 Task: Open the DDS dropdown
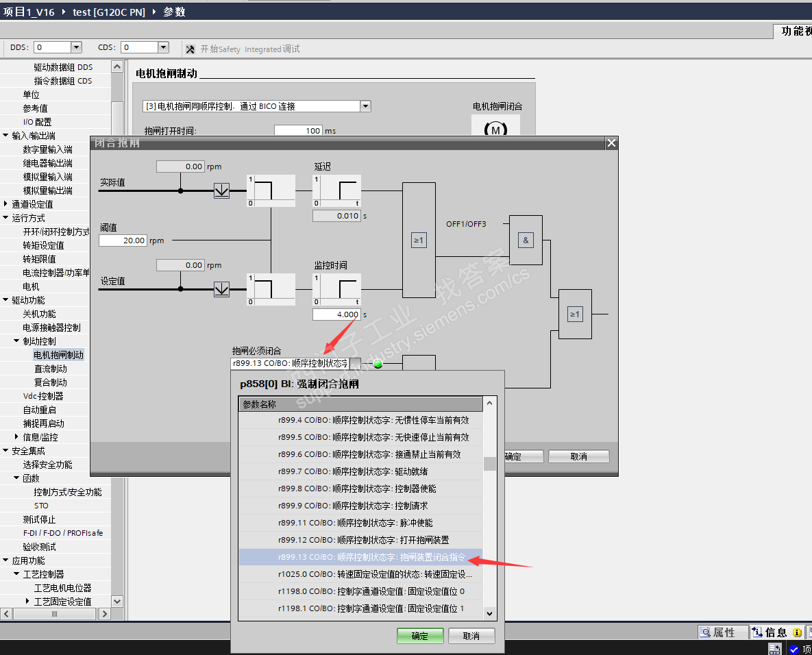[76, 47]
